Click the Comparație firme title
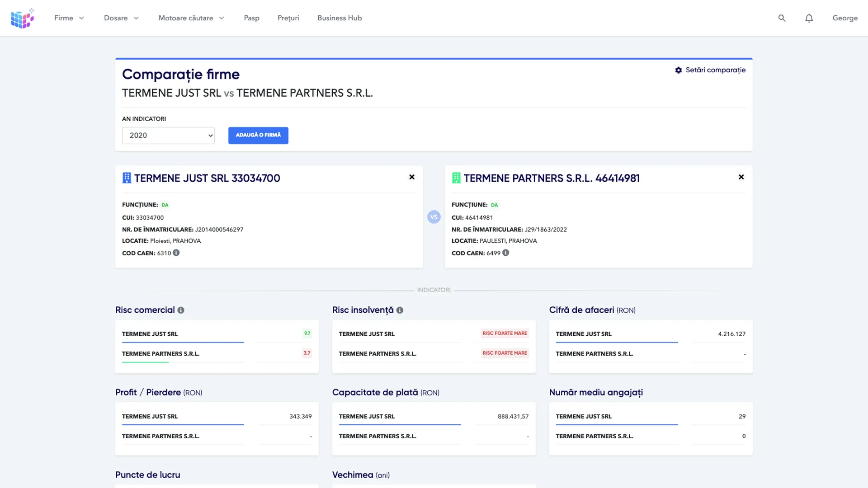Image resolution: width=868 pixels, height=488 pixels. coord(181,74)
